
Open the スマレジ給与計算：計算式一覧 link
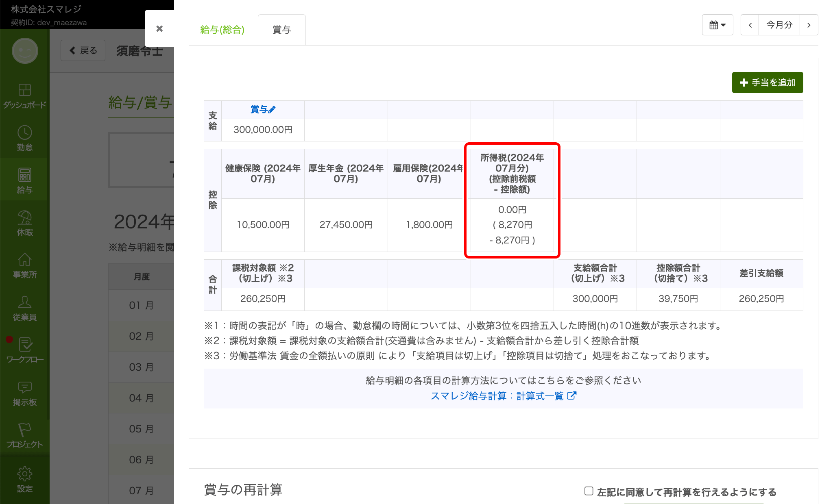pyautogui.click(x=503, y=396)
